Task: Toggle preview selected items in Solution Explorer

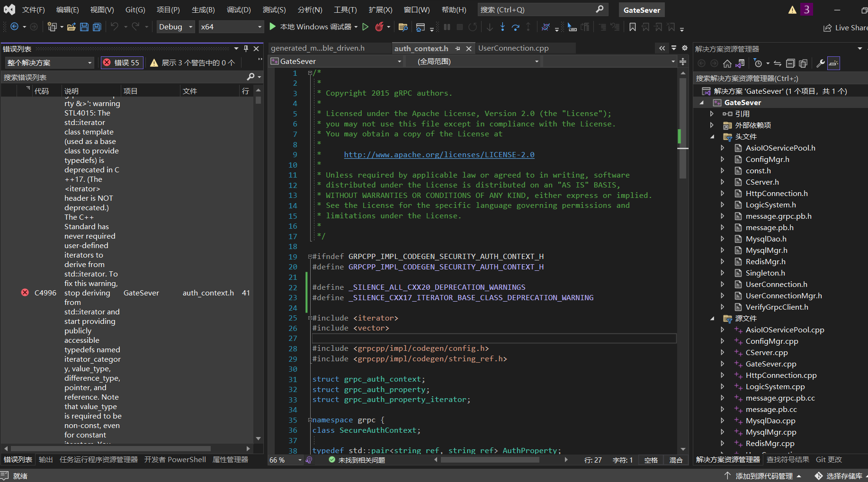Action: [833, 63]
